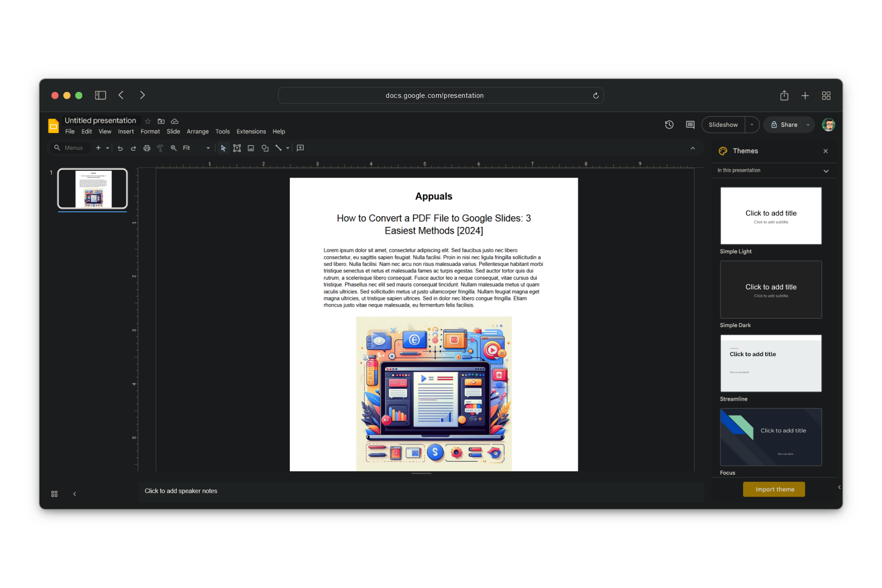The image size is (882, 588).
Task: Open the Insert menu
Action: click(125, 131)
